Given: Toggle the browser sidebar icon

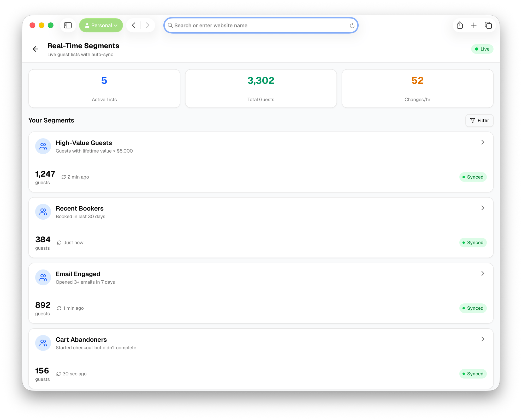Looking at the screenshot, I should (x=68, y=25).
